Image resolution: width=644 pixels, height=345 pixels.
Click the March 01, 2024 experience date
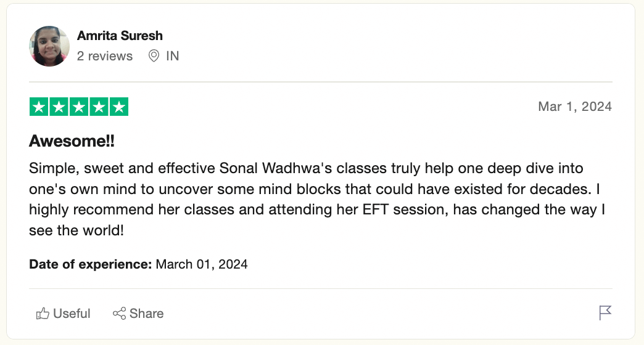(202, 264)
